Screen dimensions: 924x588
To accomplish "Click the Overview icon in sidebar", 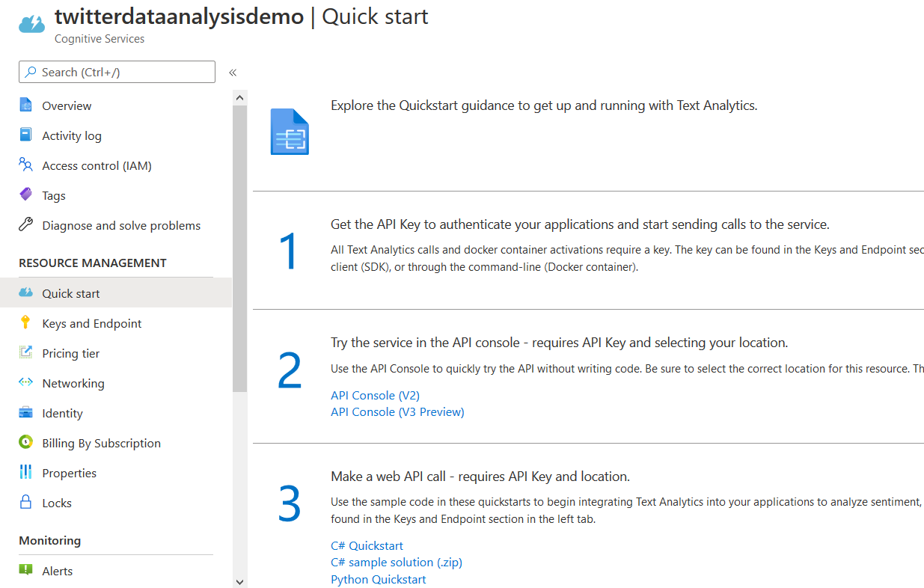I will (26, 105).
